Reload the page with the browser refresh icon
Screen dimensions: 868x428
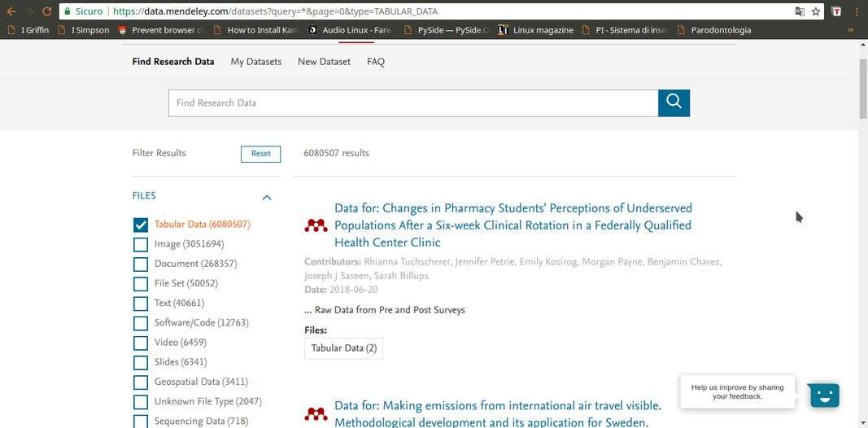[x=46, y=11]
